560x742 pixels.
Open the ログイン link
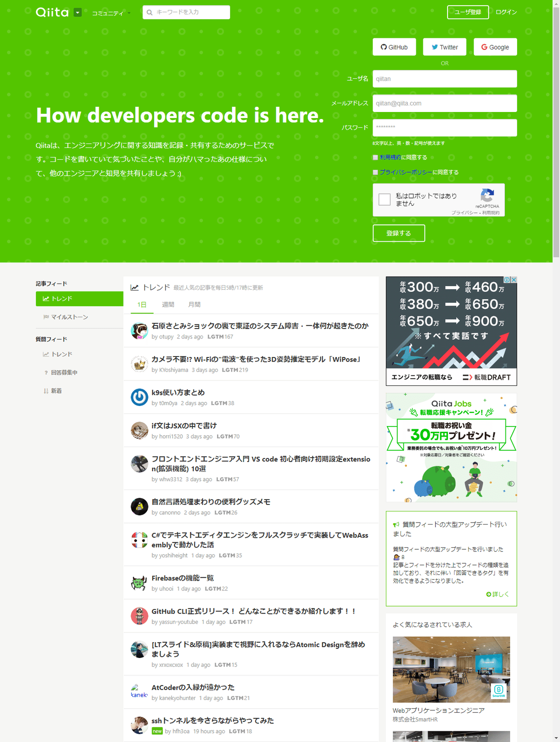coord(506,12)
